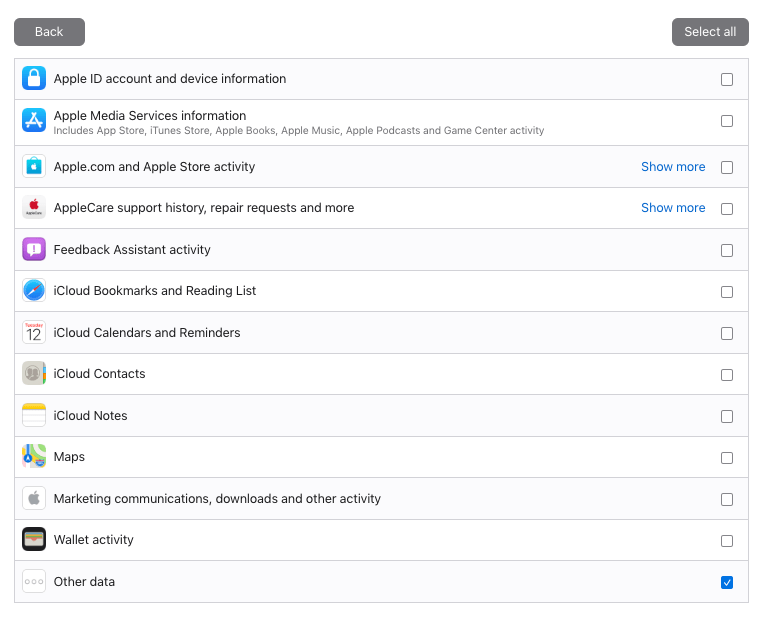This screenshot has width=769, height=618.
Task: Tick iCloud Bookmarks and Reading List checkbox
Action: coord(727,292)
